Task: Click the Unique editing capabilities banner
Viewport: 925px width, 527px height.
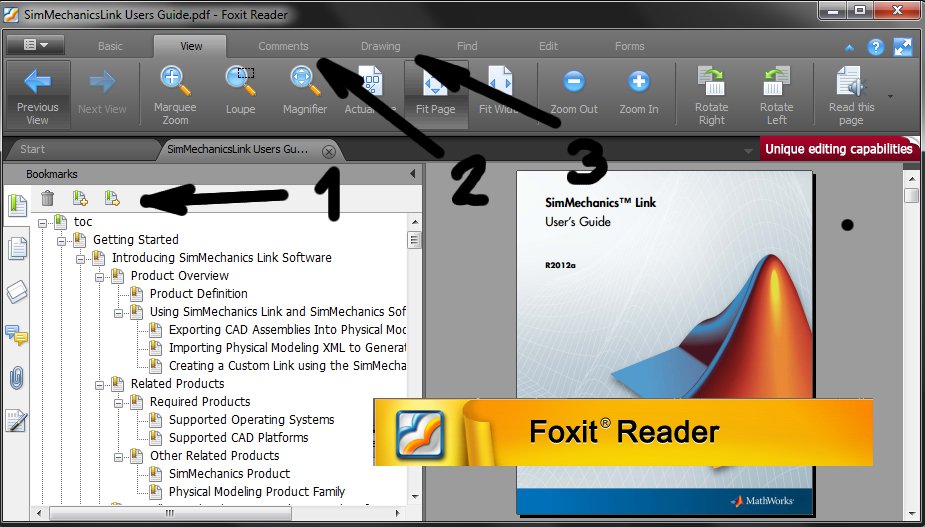Action: (x=839, y=149)
